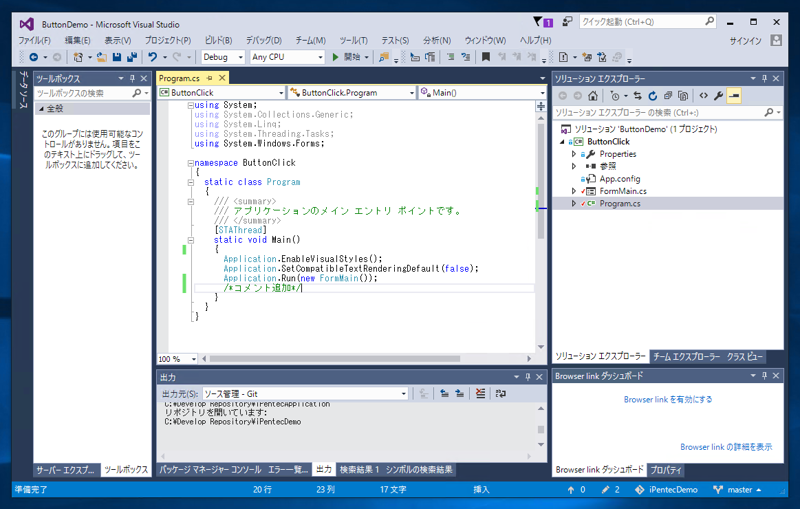Collapse the namespace ButtonClick code block
The image size is (800, 509).
pyautogui.click(x=190, y=163)
